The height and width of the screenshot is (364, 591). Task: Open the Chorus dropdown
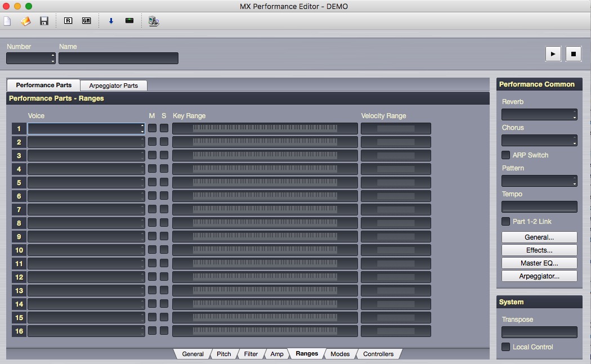click(x=539, y=140)
